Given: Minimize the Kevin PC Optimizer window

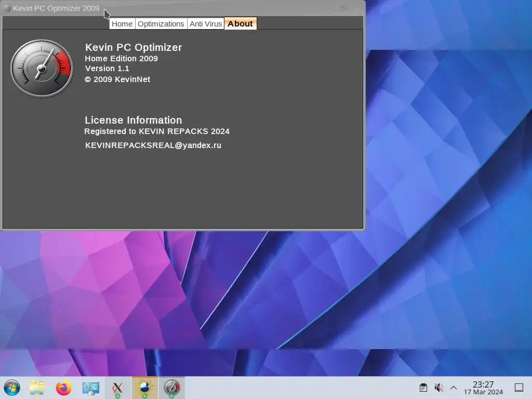Looking at the screenshot, I should (328, 8).
